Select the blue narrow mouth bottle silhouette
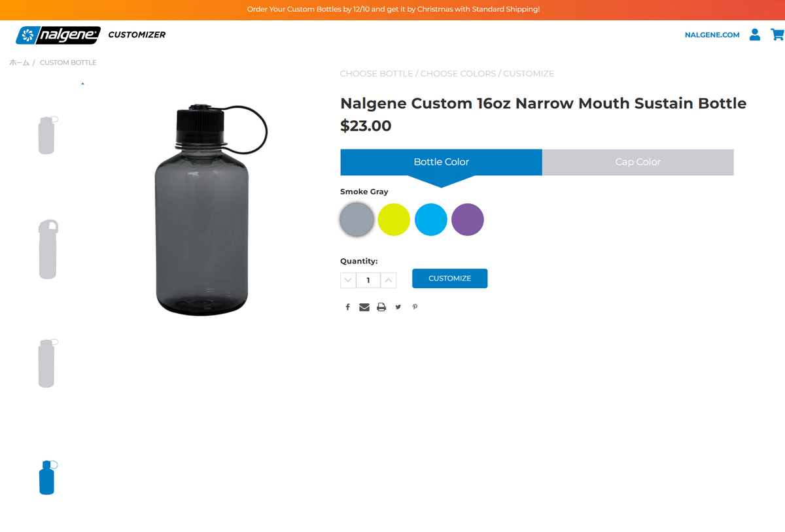The image size is (785, 532). 47,477
